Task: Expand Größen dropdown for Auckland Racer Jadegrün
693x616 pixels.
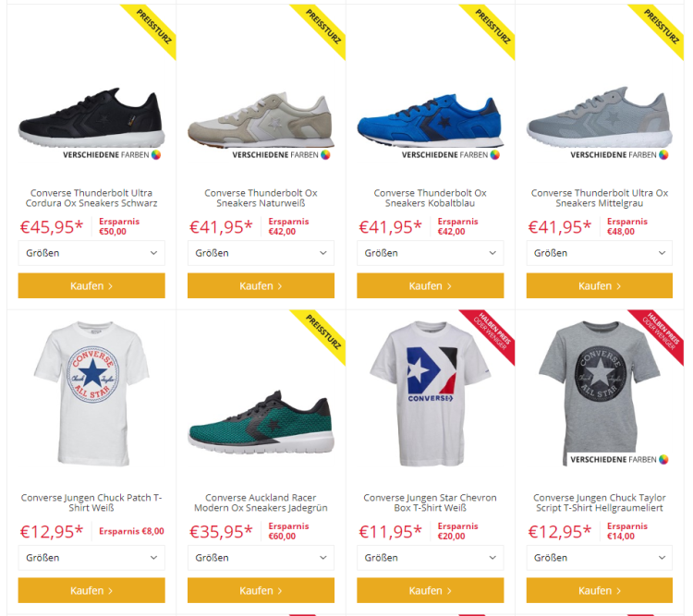Action: (261, 558)
